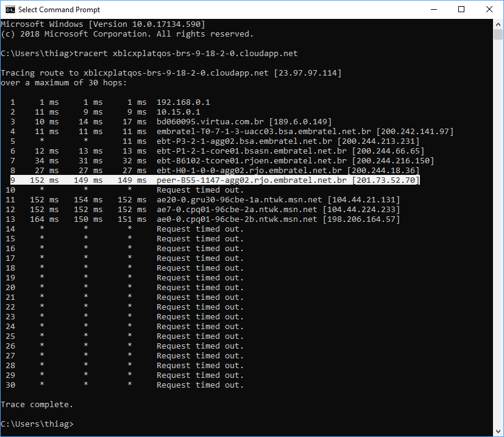Click ebt-H0-1-0-0-agg02.rjo hostname
The height and width of the screenshot is (437, 504).
249,171
